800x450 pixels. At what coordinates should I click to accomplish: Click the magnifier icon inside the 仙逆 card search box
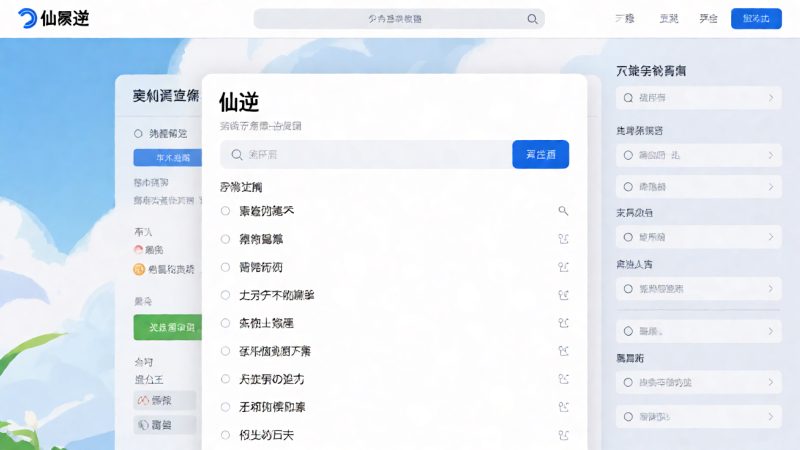(237, 155)
